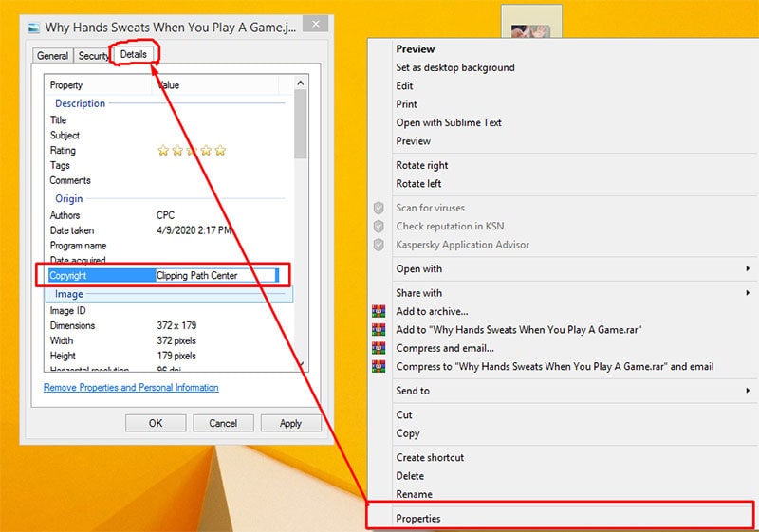Click the Cancel button
Screen dimensions: 759x532
pos(223,423)
